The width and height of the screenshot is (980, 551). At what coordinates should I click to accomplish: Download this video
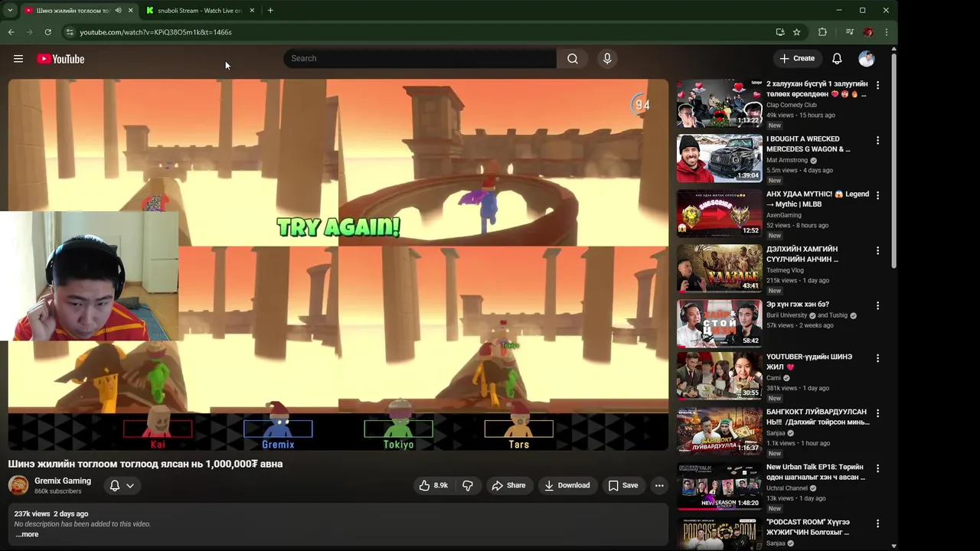click(567, 485)
